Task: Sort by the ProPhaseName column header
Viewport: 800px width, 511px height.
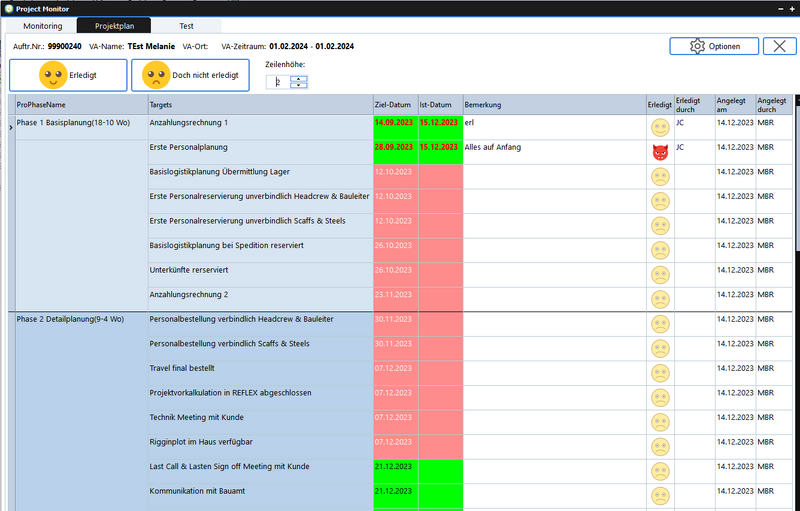Action: (x=82, y=105)
